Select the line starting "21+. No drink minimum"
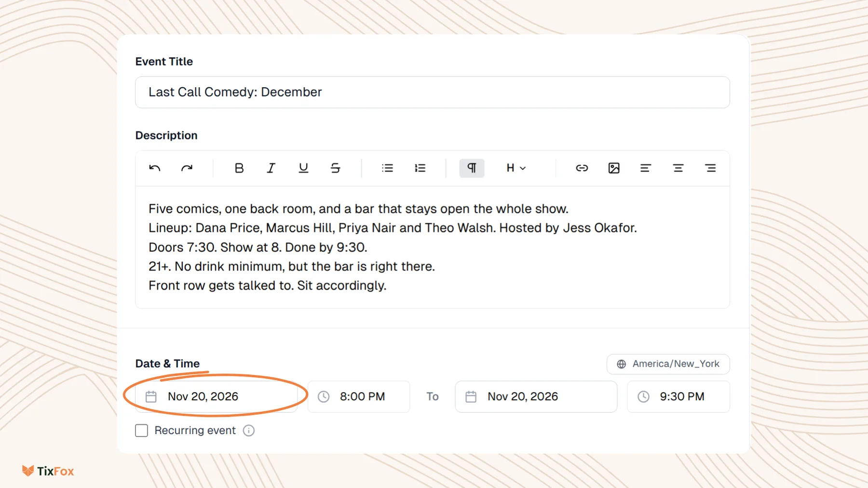This screenshot has height=488, width=868. (292, 267)
